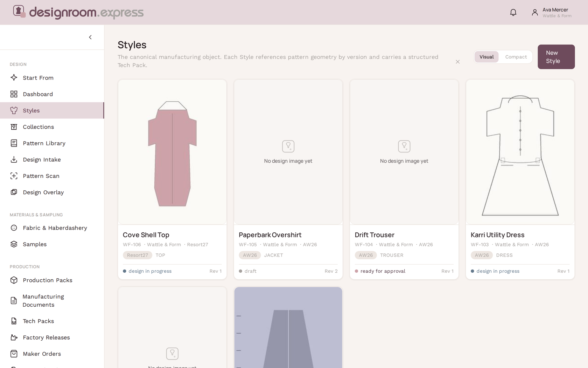Click the Dashboard grid icon
Viewport: 588px width, 368px height.
point(14,94)
